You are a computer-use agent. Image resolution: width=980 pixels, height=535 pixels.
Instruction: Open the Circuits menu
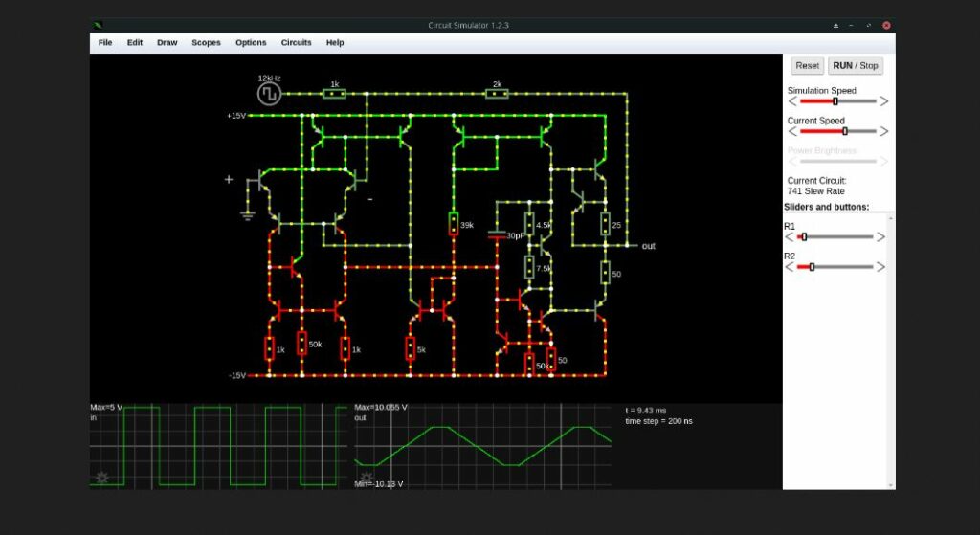(x=297, y=42)
